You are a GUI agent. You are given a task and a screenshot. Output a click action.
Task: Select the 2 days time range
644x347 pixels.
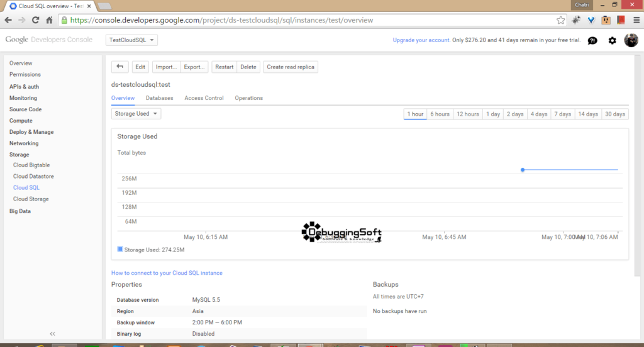pyautogui.click(x=515, y=114)
